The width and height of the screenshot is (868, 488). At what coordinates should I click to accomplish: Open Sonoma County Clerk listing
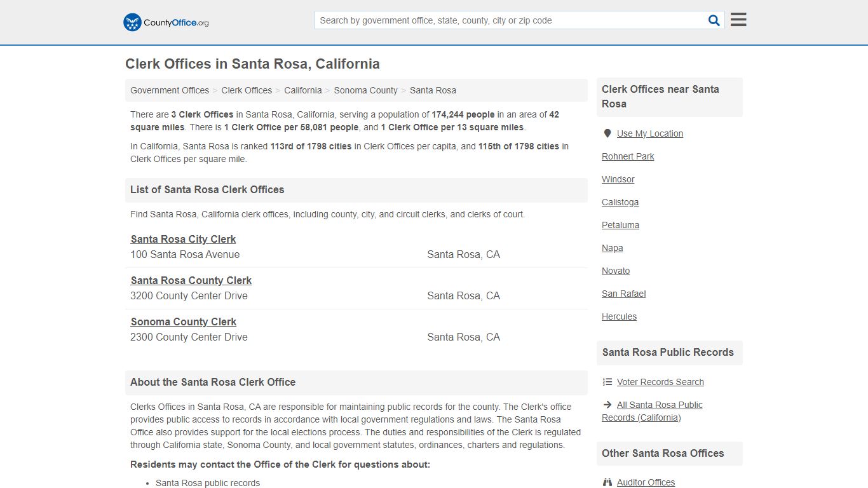184,322
